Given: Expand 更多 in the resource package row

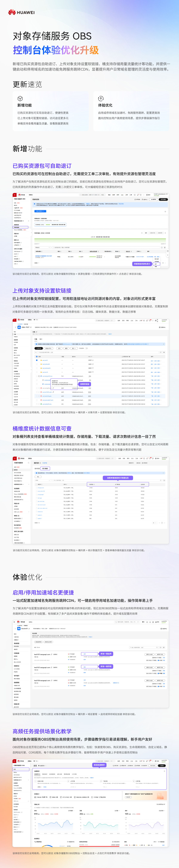Looking at the screenshot, I should point(158,257).
